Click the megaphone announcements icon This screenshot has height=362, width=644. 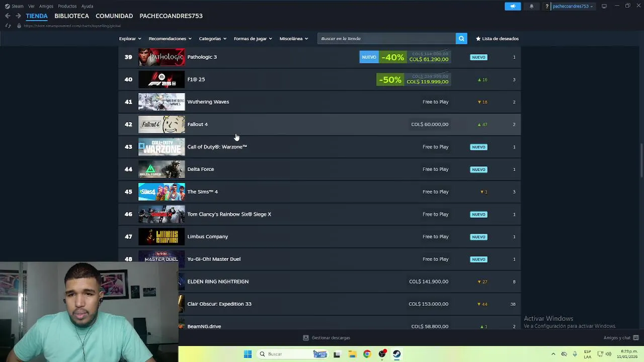coord(513,6)
